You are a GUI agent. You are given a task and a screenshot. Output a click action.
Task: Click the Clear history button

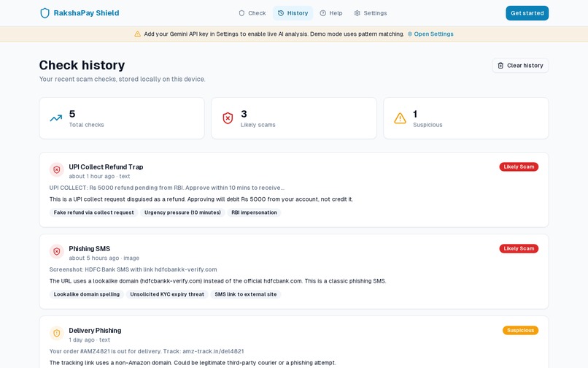click(x=520, y=65)
